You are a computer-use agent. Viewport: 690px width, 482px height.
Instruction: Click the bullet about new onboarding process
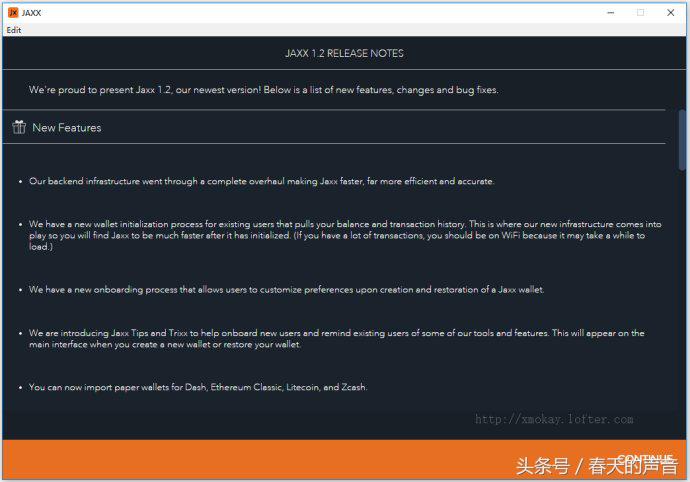[286, 290]
